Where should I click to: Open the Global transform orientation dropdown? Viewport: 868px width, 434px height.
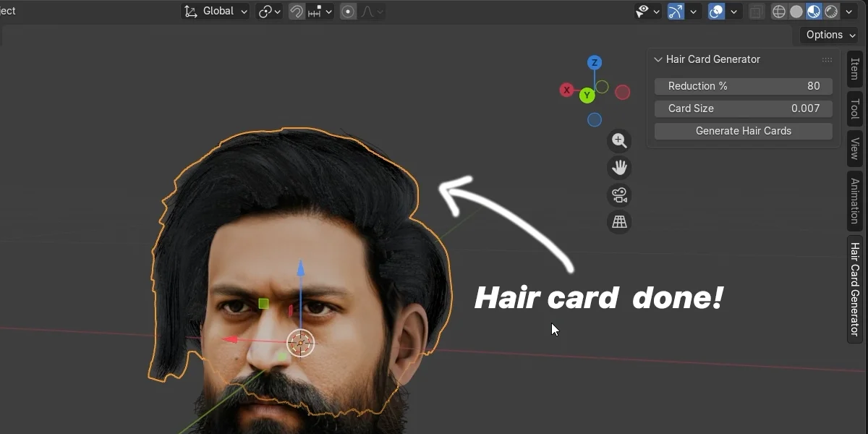pyautogui.click(x=215, y=11)
